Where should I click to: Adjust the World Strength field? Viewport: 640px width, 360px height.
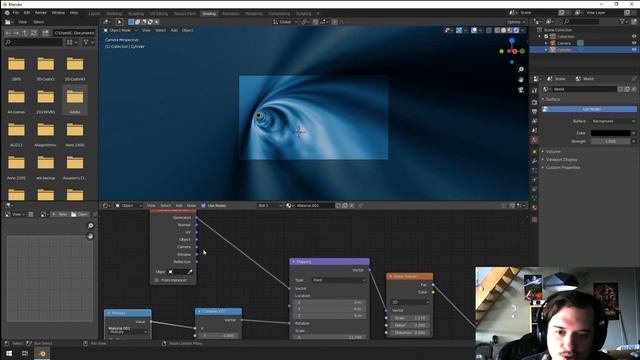[611, 141]
